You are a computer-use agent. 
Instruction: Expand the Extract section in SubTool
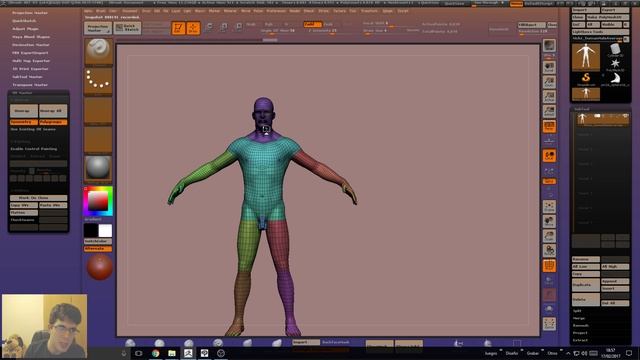[x=580, y=340]
